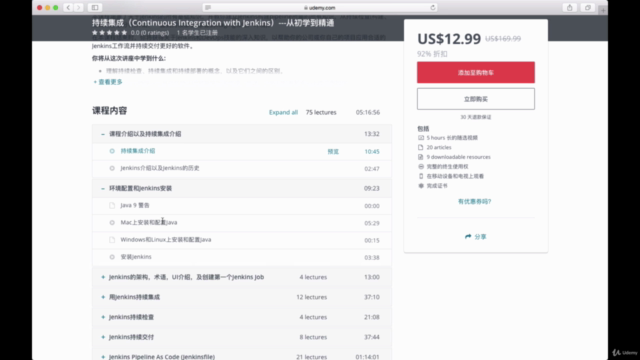Click Expand all in course content

click(x=283, y=112)
